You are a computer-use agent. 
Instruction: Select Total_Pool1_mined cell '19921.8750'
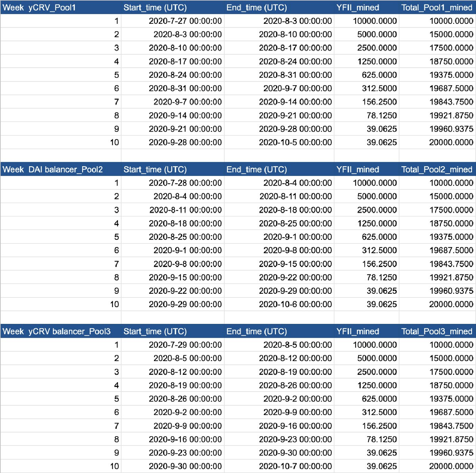(x=437, y=116)
